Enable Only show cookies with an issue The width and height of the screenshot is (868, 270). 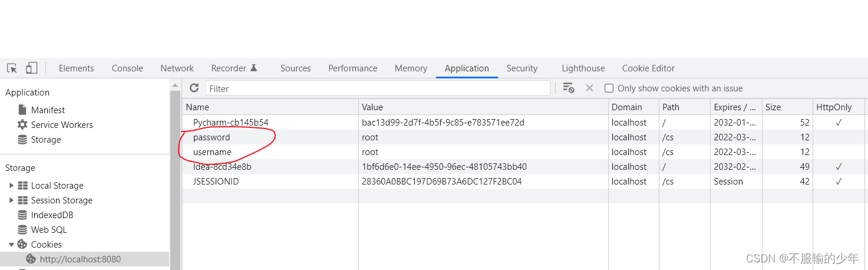point(609,88)
